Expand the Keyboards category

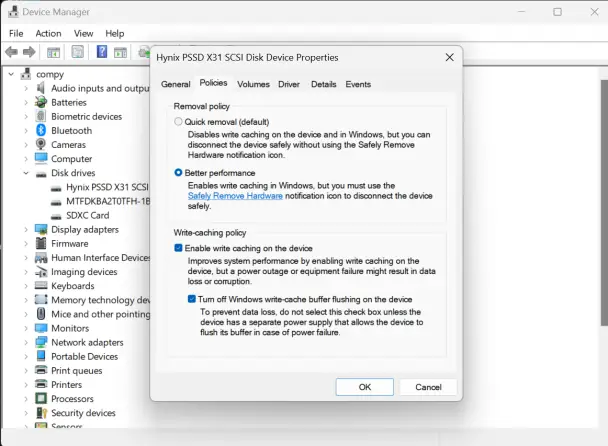point(26,286)
